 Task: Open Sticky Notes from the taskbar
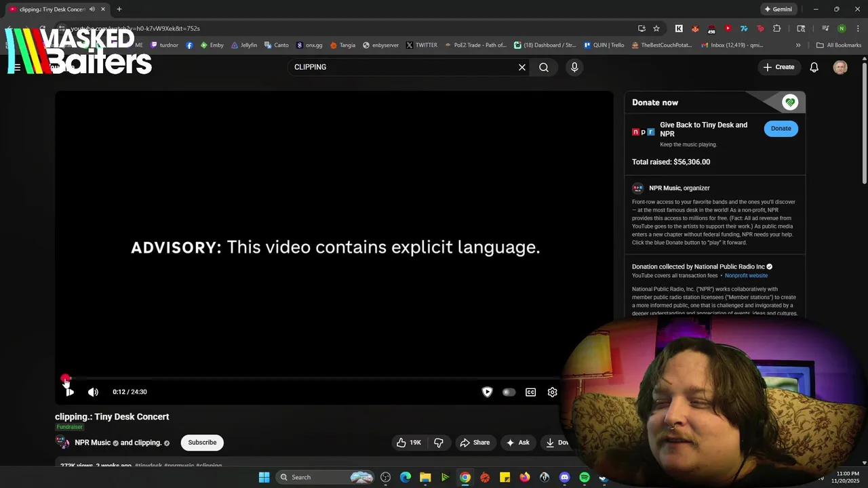click(x=505, y=477)
